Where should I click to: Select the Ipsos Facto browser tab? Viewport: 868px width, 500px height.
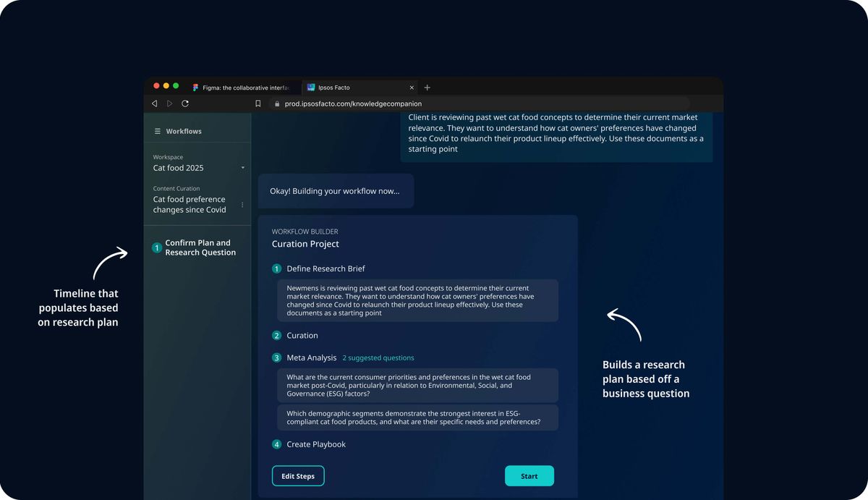pos(359,88)
